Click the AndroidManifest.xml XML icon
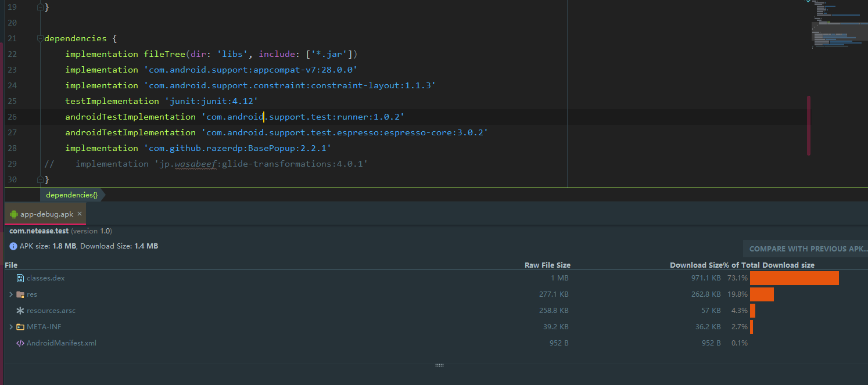This screenshot has width=868, height=385. (x=19, y=343)
